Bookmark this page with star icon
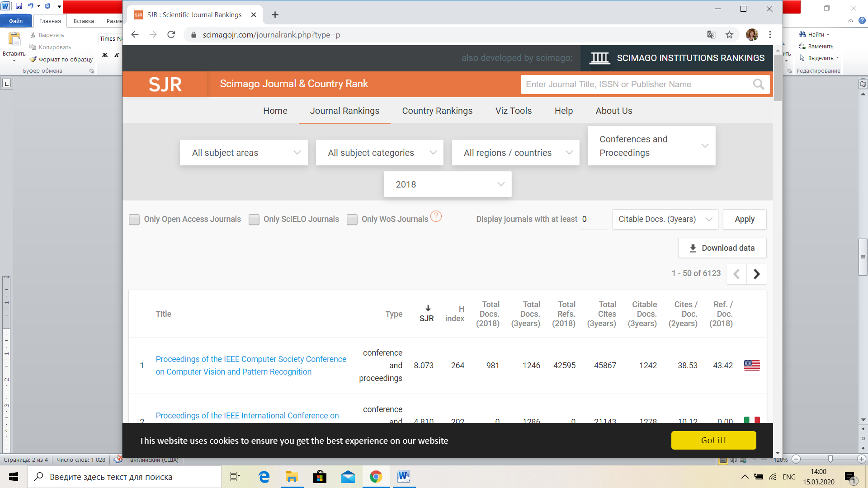The image size is (868, 488). (x=729, y=35)
